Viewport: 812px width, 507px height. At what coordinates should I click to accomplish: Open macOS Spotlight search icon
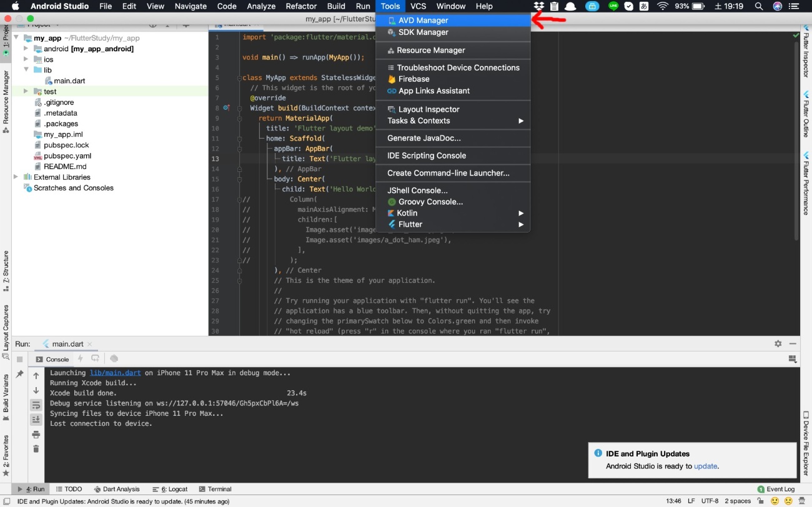point(758,6)
